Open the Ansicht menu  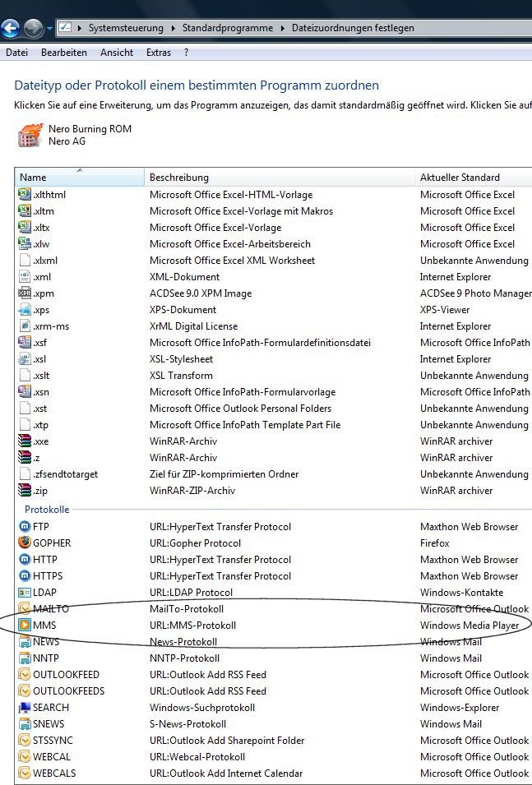[x=116, y=53]
